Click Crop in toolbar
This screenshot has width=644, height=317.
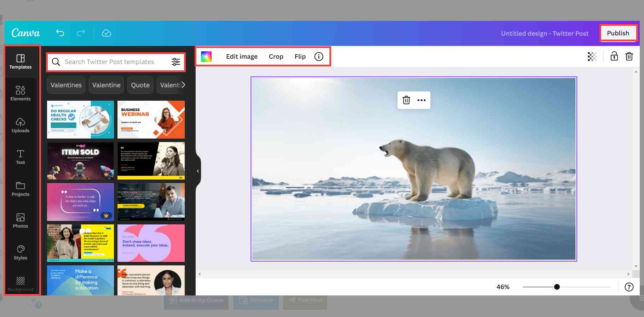click(276, 57)
